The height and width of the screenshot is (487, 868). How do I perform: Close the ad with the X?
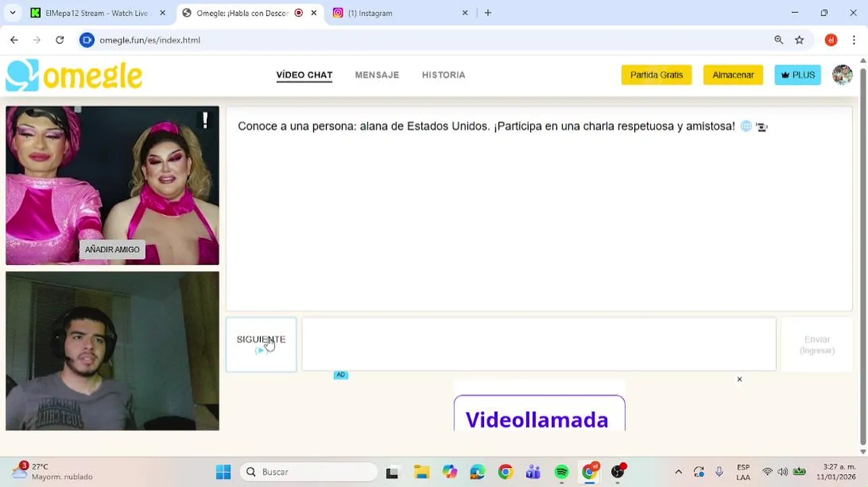tap(740, 379)
